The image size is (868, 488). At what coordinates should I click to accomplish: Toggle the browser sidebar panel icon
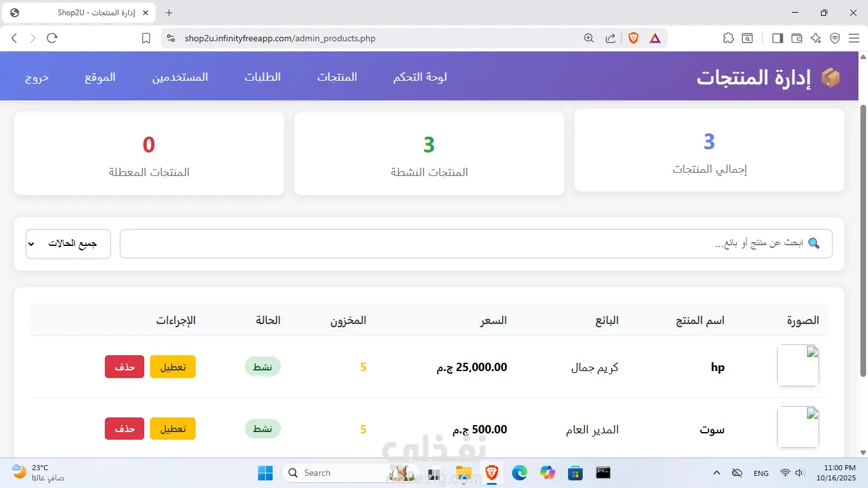click(x=777, y=38)
